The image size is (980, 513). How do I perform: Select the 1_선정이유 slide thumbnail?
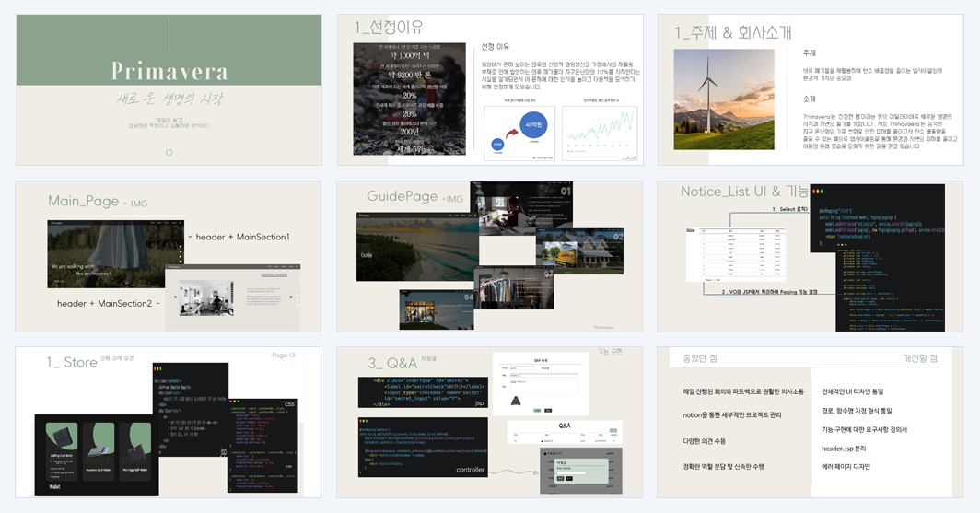pyautogui.click(x=490, y=90)
